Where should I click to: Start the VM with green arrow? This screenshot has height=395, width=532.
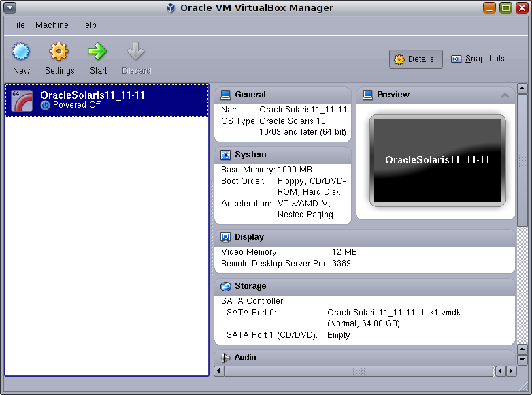(98, 52)
